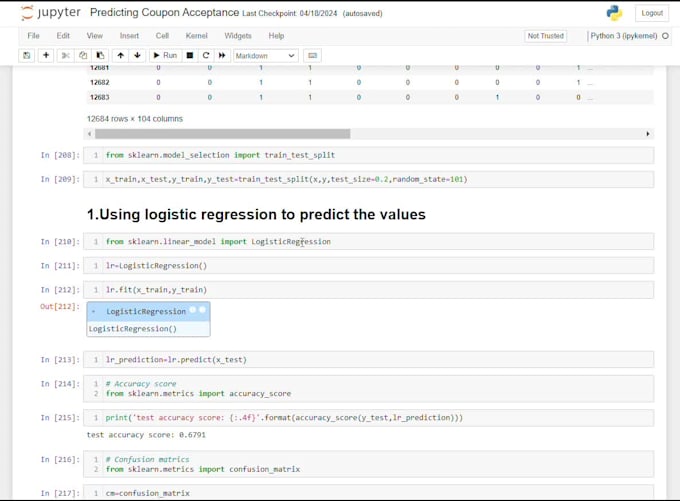The height and width of the screenshot is (501, 680).
Task: Open the Cell menu
Action: point(162,36)
